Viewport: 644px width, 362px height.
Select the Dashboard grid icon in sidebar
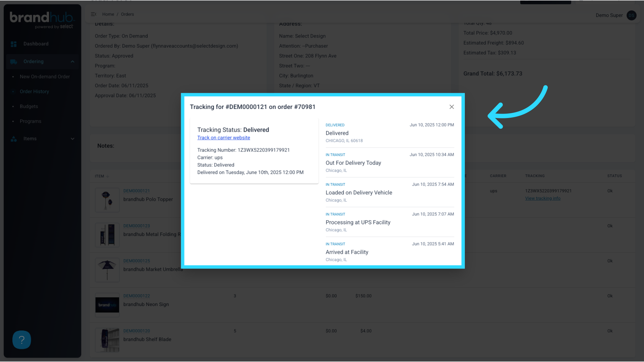(x=13, y=44)
